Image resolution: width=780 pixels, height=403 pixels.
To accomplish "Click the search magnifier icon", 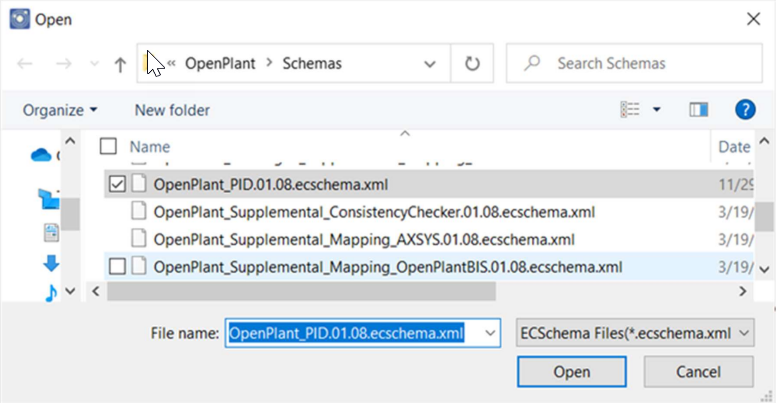I will coord(532,63).
